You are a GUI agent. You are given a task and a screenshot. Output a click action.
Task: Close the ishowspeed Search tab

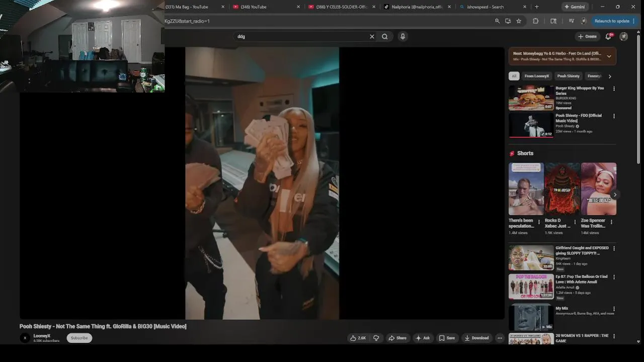tap(525, 7)
